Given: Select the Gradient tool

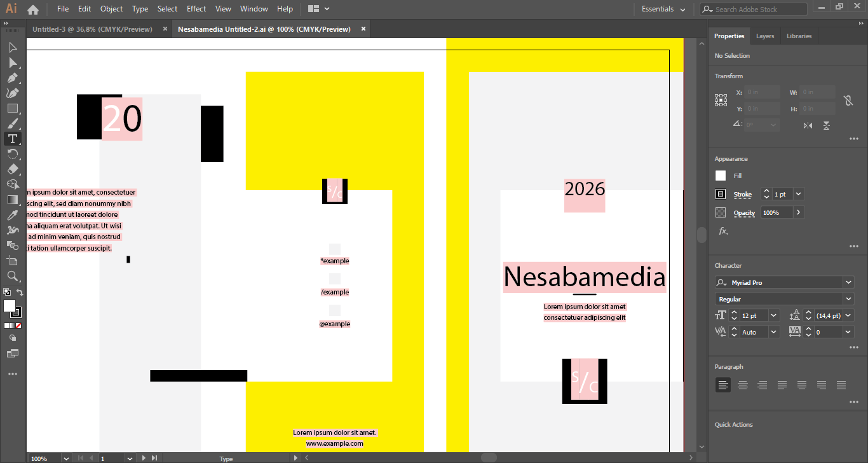Looking at the screenshot, I should point(12,199).
